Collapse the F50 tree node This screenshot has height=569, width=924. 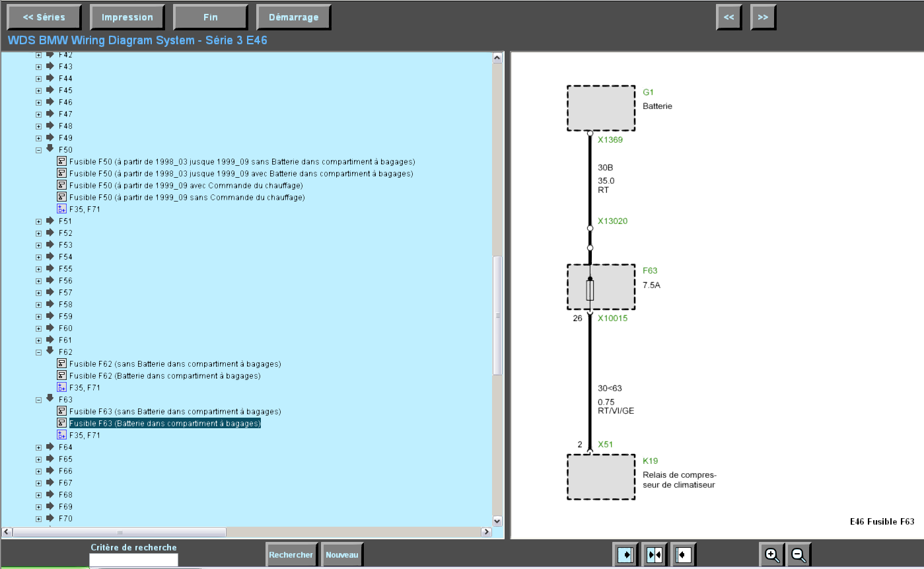click(x=38, y=150)
